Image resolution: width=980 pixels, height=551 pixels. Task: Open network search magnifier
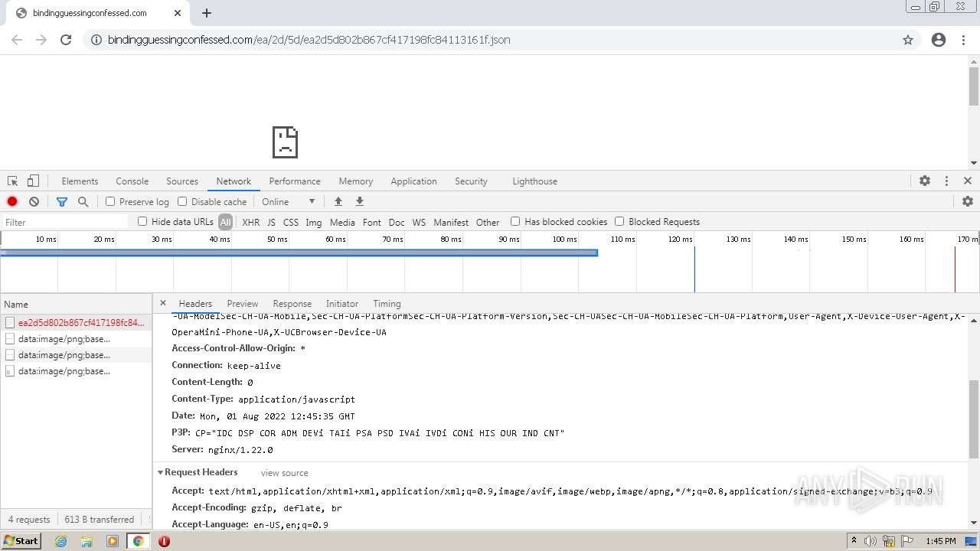tap(83, 201)
